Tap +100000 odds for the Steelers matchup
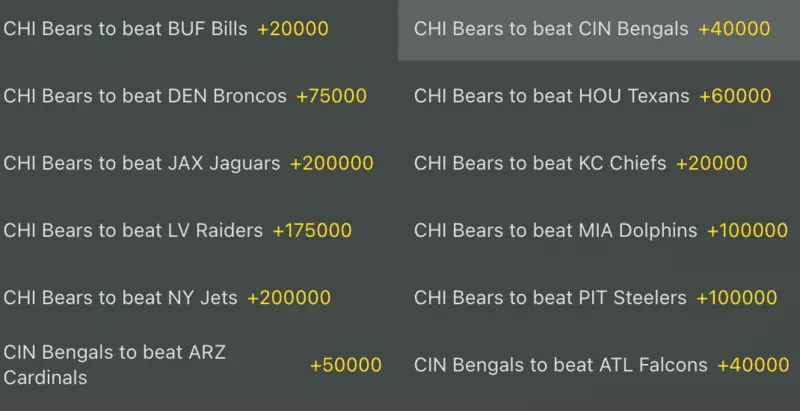800x411 pixels. point(737,297)
